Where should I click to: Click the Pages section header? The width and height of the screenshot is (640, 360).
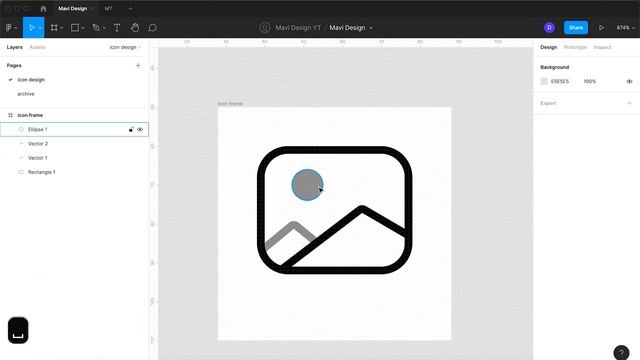pos(14,65)
